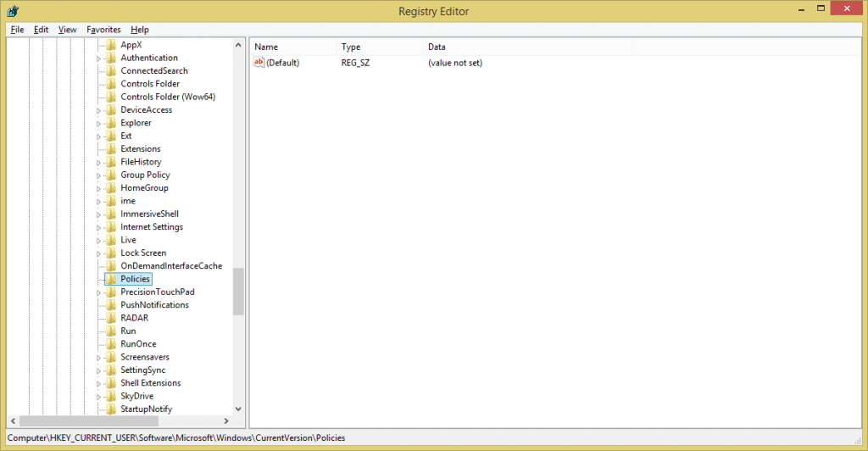Click the RADAR folder icon
Image resolution: width=868 pixels, height=451 pixels.
click(x=111, y=318)
